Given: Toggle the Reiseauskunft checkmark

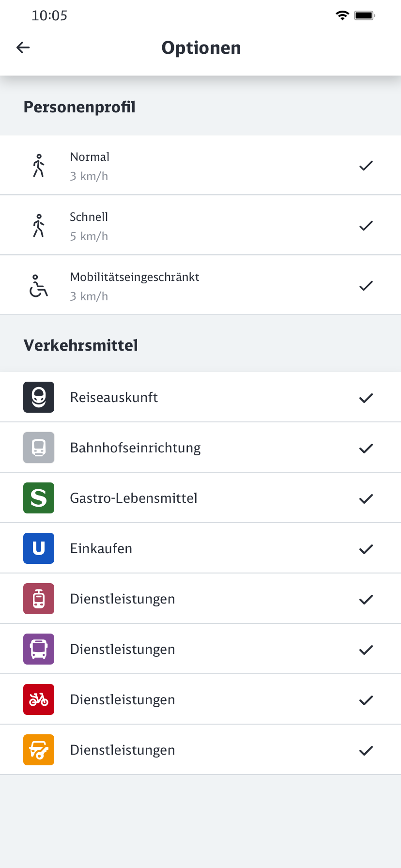Looking at the screenshot, I should tap(366, 398).
